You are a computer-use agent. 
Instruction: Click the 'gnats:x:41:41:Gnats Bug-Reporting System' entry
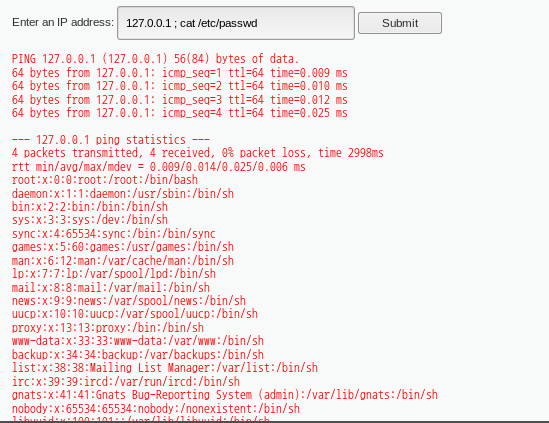click(224, 395)
